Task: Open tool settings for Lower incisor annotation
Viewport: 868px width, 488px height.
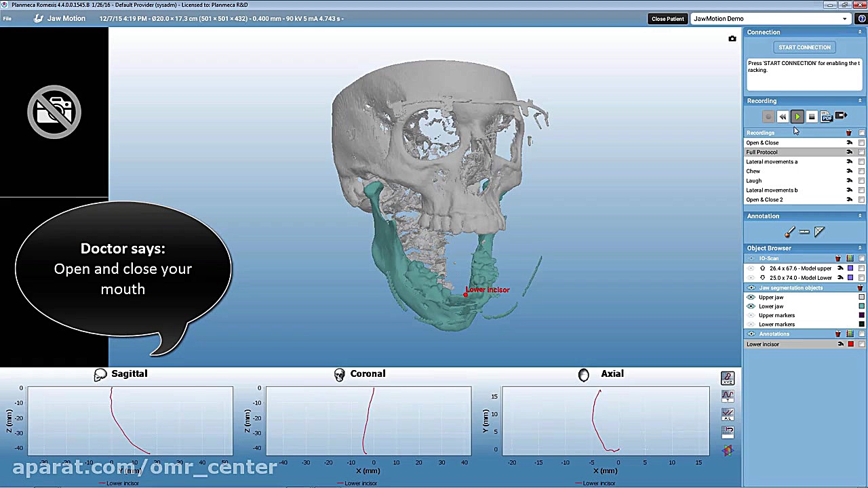Action: pyautogui.click(x=841, y=344)
